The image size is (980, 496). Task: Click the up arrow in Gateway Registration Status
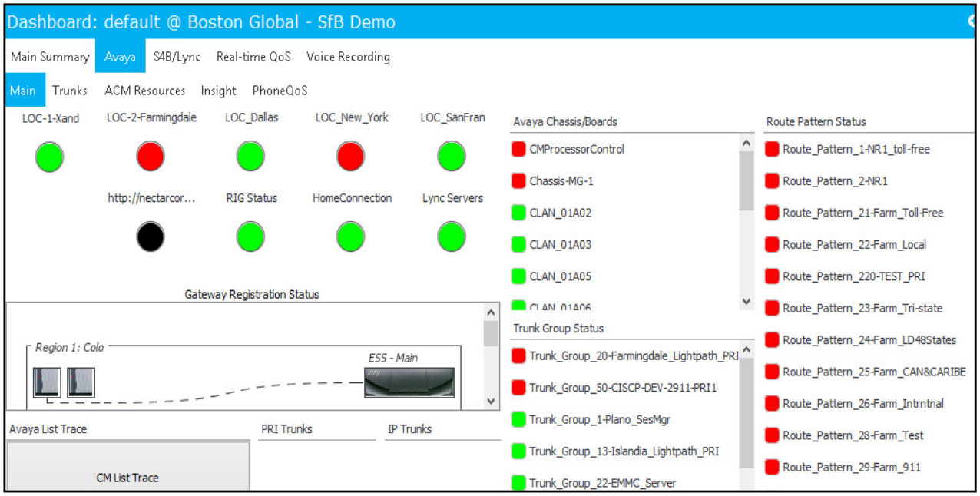tap(492, 312)
